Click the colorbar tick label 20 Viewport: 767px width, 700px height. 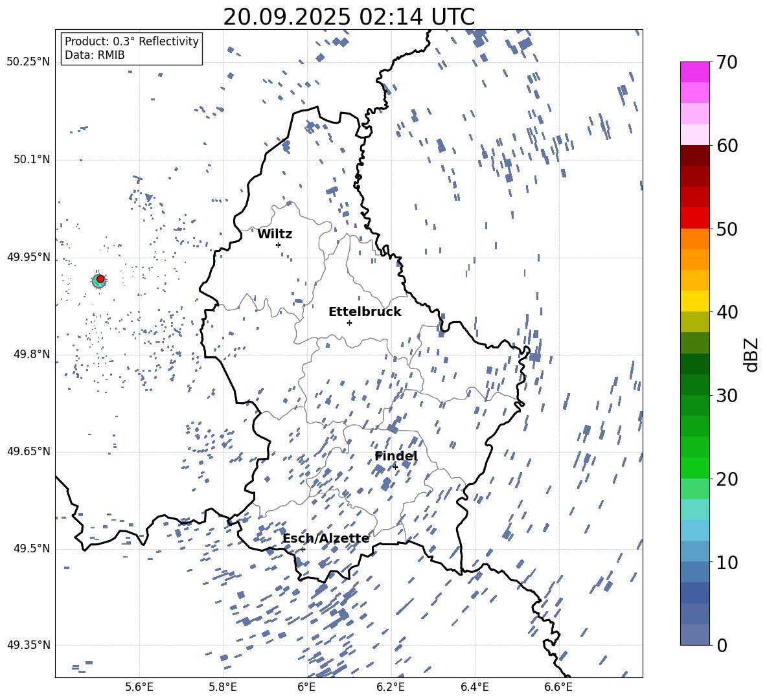click(727, 479)
